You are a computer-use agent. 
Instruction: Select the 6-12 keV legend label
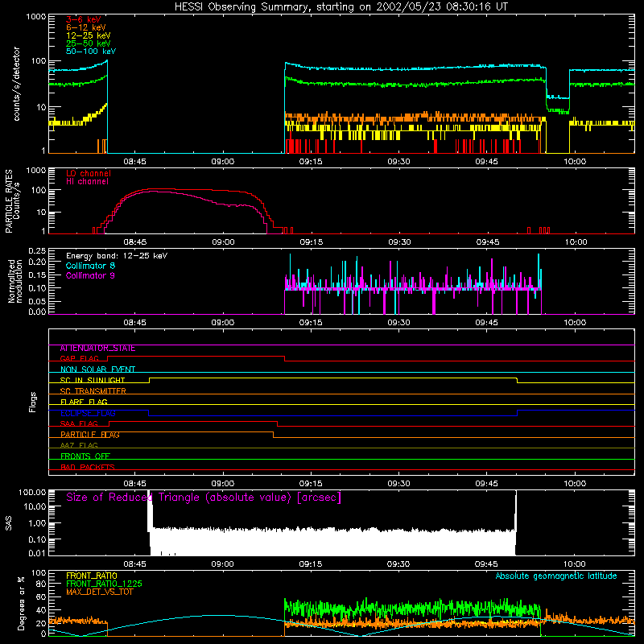86,27
